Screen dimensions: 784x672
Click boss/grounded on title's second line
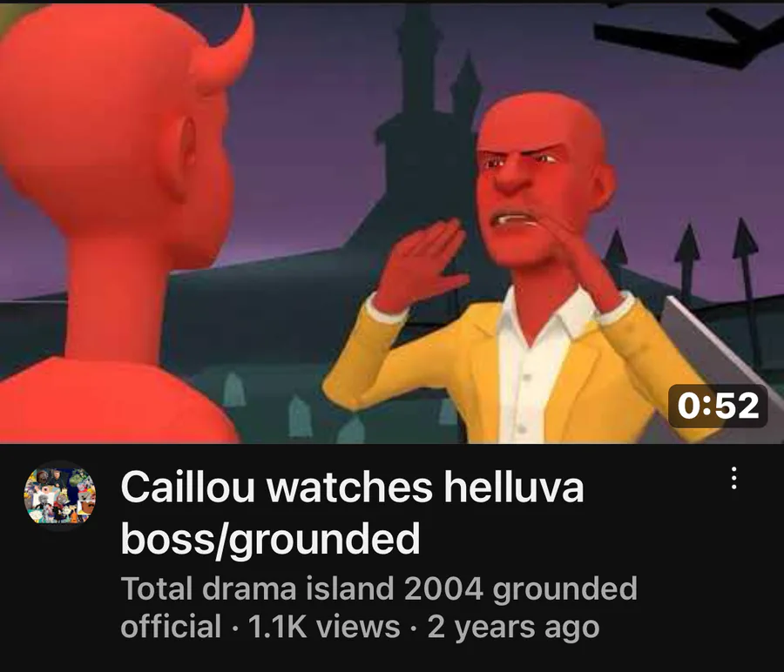tap(270, 539)
